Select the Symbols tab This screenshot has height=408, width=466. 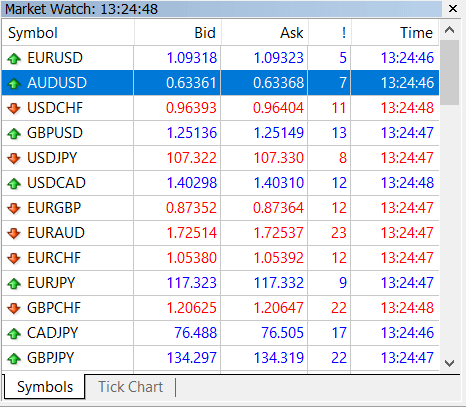(x=45, y=387)
